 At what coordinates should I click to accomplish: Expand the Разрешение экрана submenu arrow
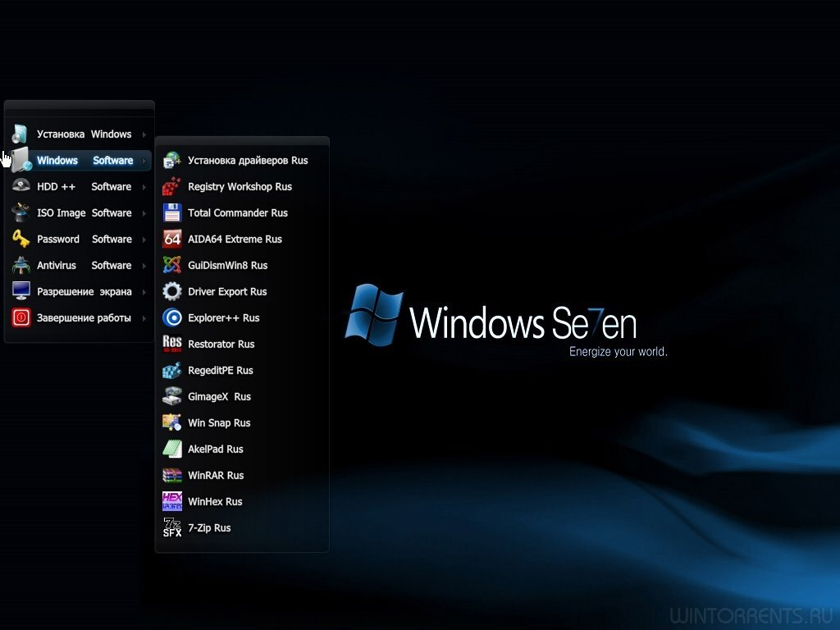click(144, 292)
